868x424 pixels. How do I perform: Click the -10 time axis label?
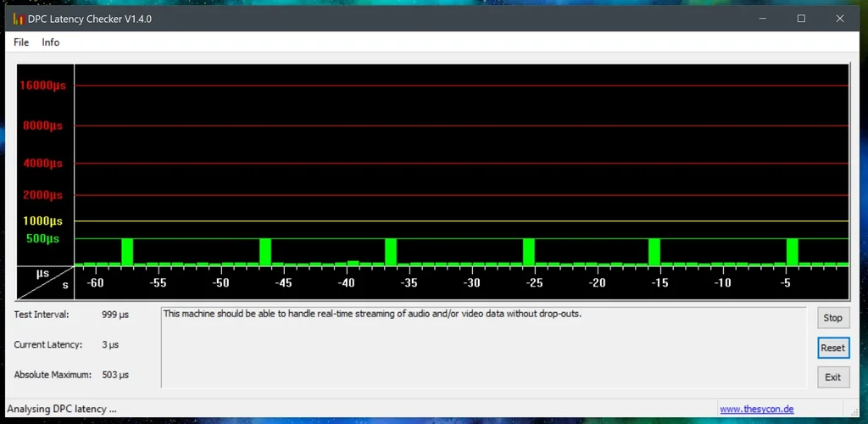[x=722, y=283]
